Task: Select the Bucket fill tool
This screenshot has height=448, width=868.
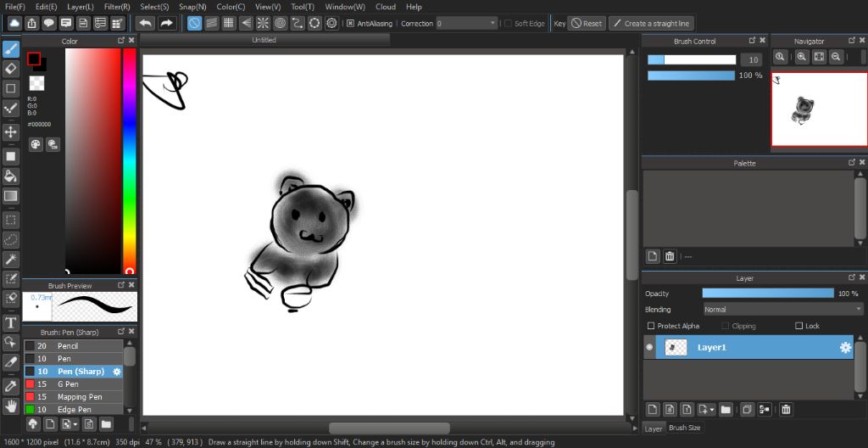Action: 10,176
